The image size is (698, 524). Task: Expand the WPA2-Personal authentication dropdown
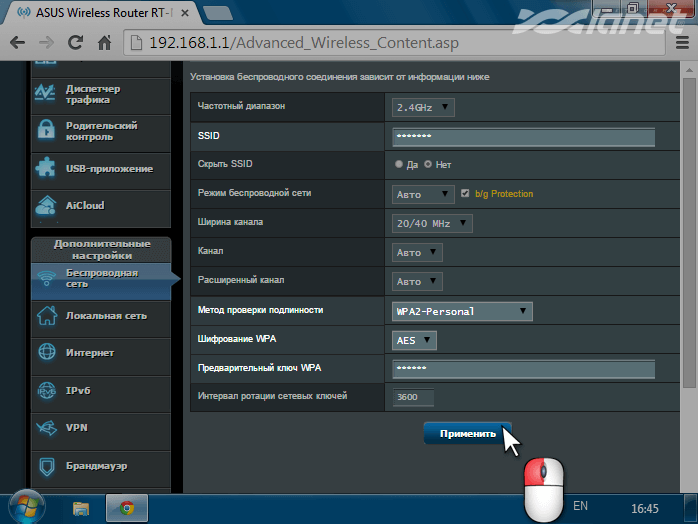(461, 312)
